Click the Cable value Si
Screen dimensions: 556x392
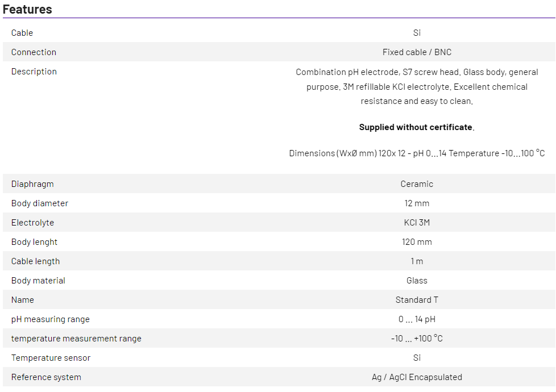(417, 33)
